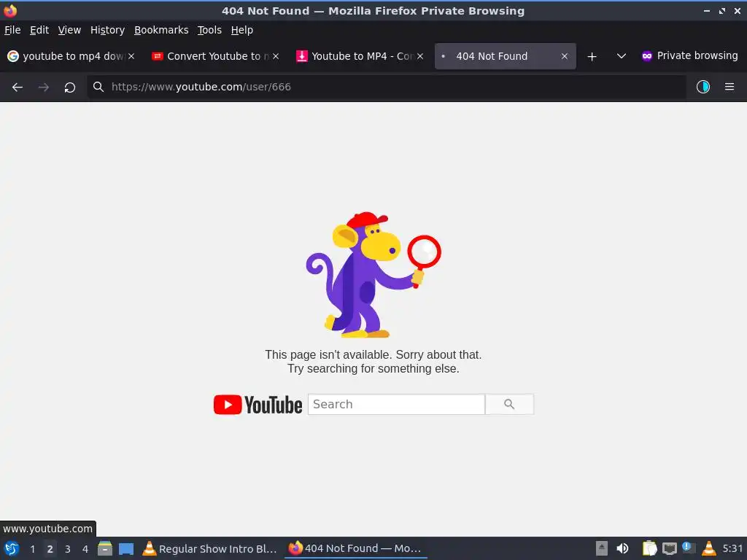747x560 pixels.
Task: Focus the YouTube Search input box
Action: (x=396, y=404)
